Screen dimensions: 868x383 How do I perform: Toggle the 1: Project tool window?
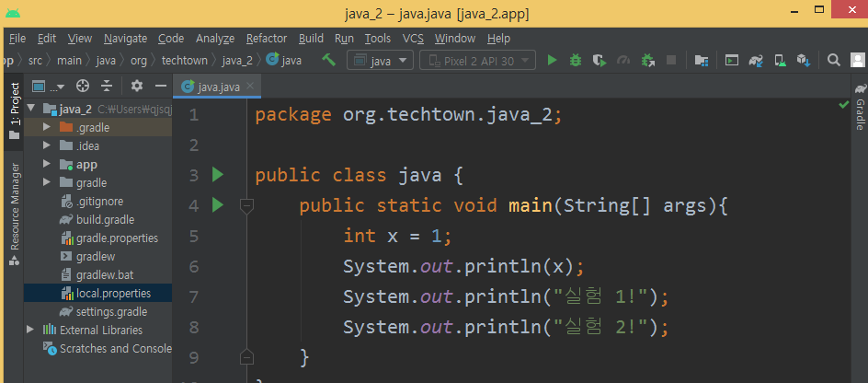15,110
